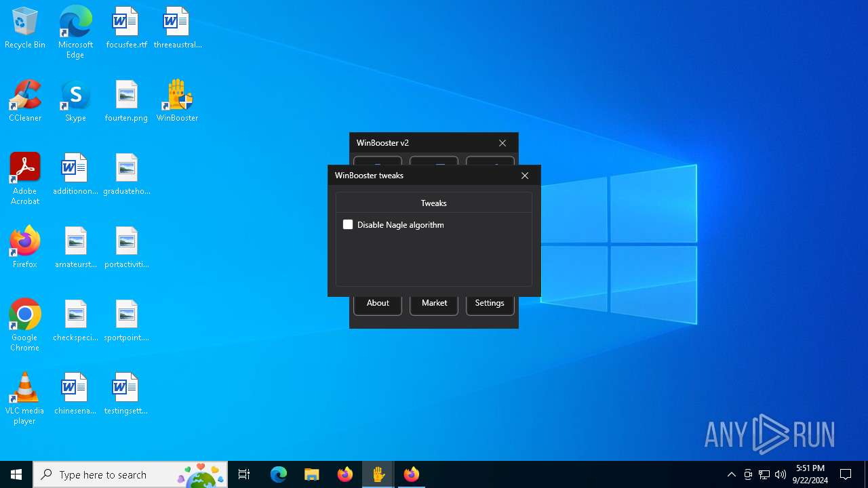Close the WinBooster v2 window

(x=502, y=143)
